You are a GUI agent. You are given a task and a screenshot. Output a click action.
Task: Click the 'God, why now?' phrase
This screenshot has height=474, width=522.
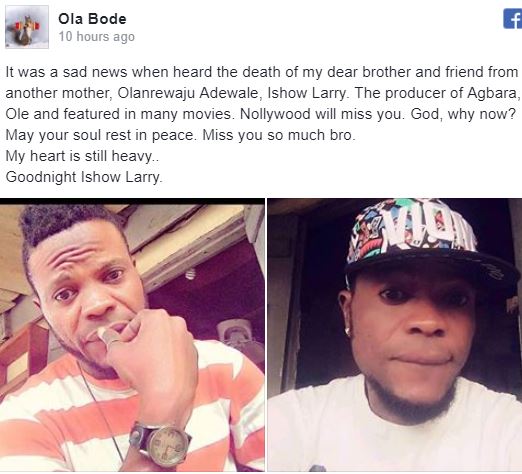point(463,114)
